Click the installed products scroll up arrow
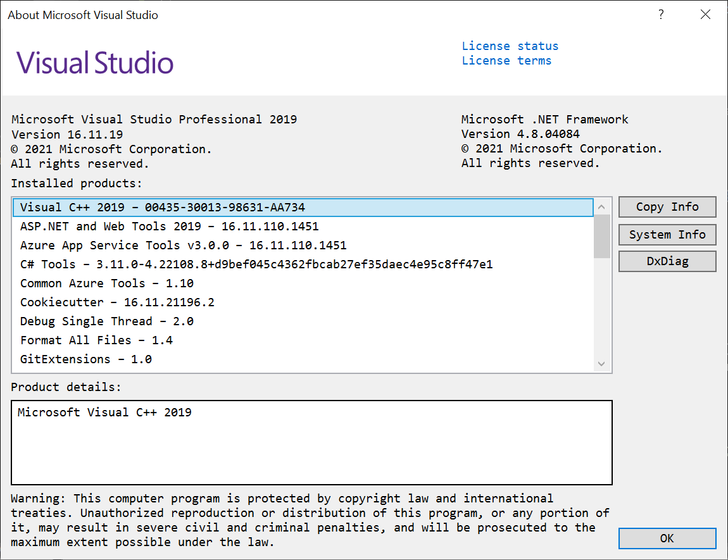 602,207
